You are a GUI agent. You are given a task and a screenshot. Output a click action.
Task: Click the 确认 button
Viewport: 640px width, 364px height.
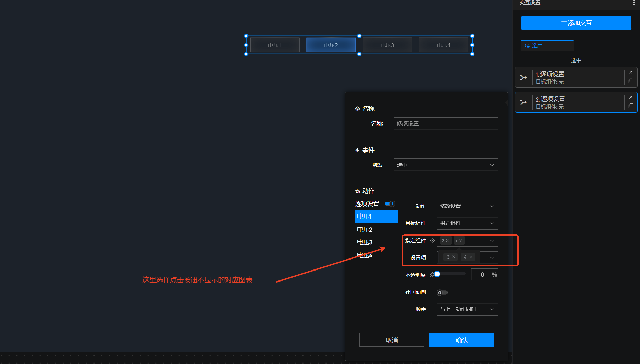461,340
